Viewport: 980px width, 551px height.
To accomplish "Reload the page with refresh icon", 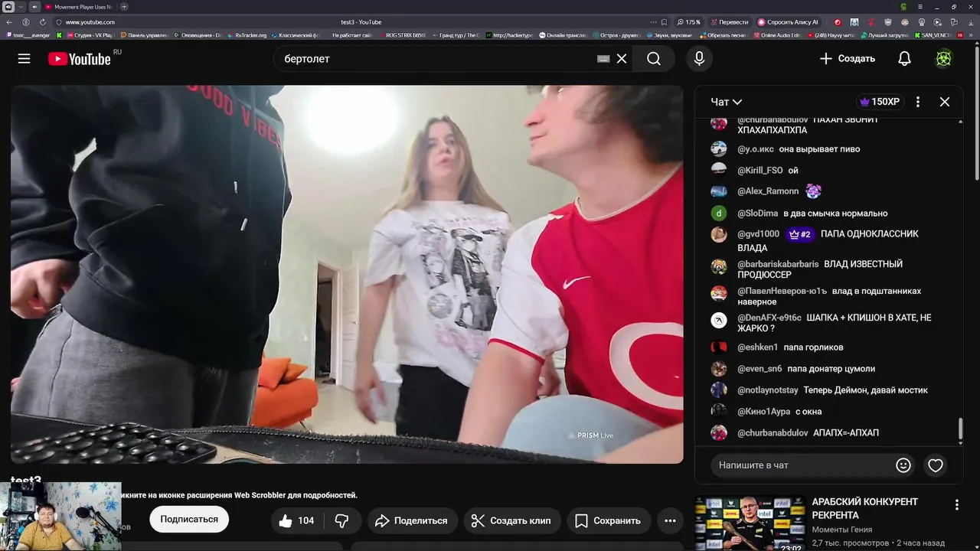I will coord(43,22).
